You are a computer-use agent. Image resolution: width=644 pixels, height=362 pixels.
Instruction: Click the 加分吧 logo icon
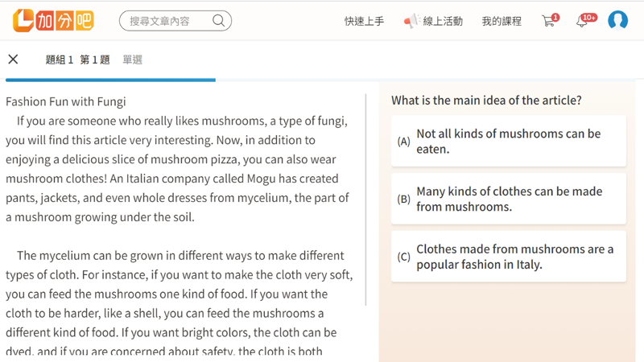click(x=24, y=21)
